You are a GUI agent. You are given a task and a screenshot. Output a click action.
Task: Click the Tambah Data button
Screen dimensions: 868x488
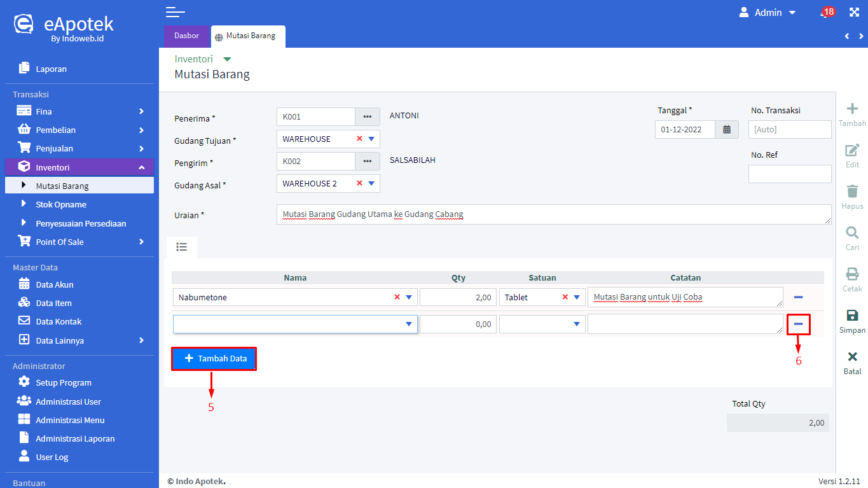[214, 359]
